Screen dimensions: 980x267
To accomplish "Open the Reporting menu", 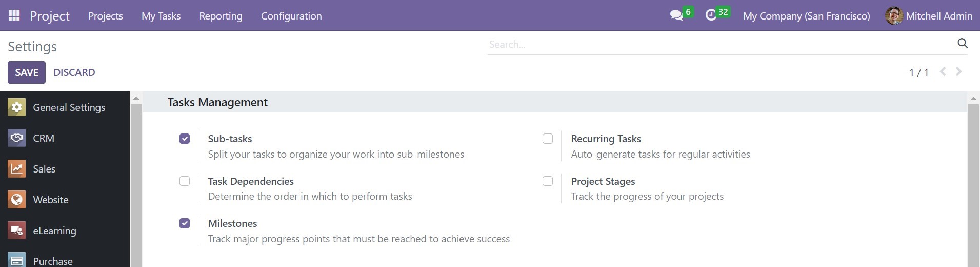I will tap(221, 16).
